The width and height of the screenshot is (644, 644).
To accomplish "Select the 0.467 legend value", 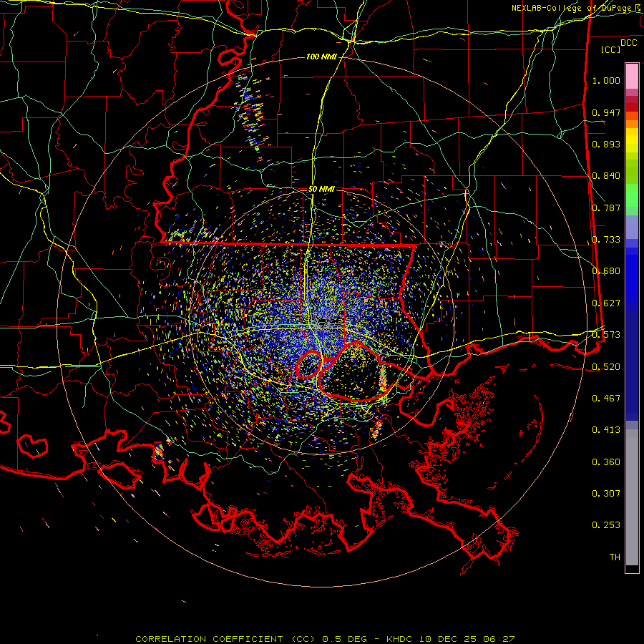I will tap(606, 399).
